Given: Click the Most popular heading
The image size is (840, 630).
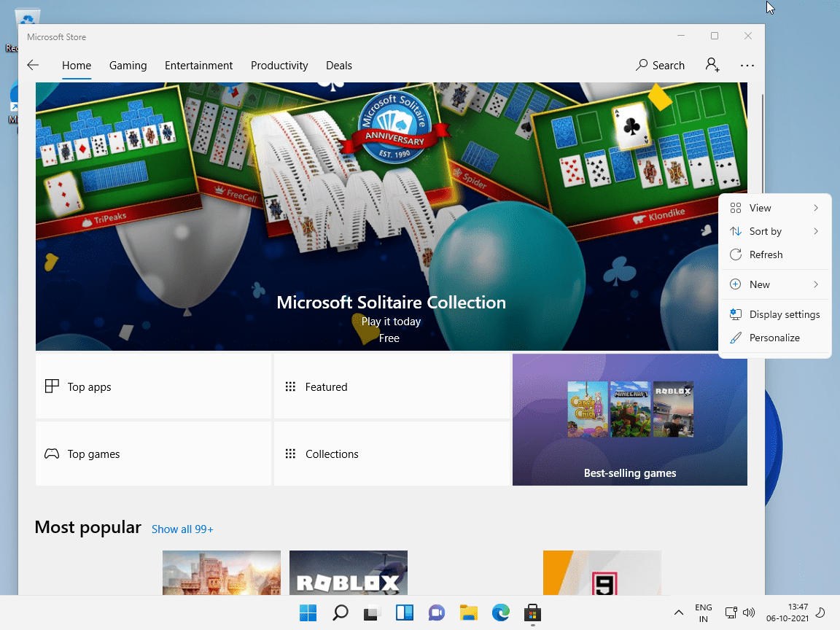Looking at the screenshot, I should click(87, 527).
